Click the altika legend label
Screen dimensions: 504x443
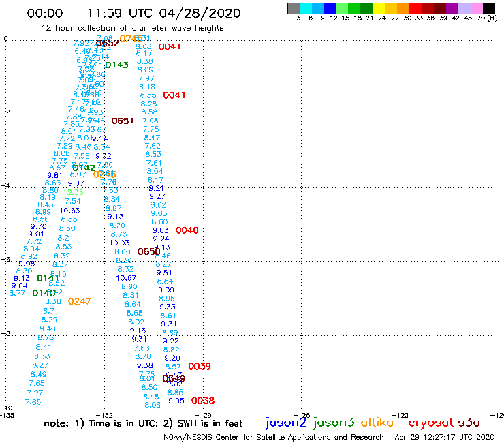coord(377,423)
